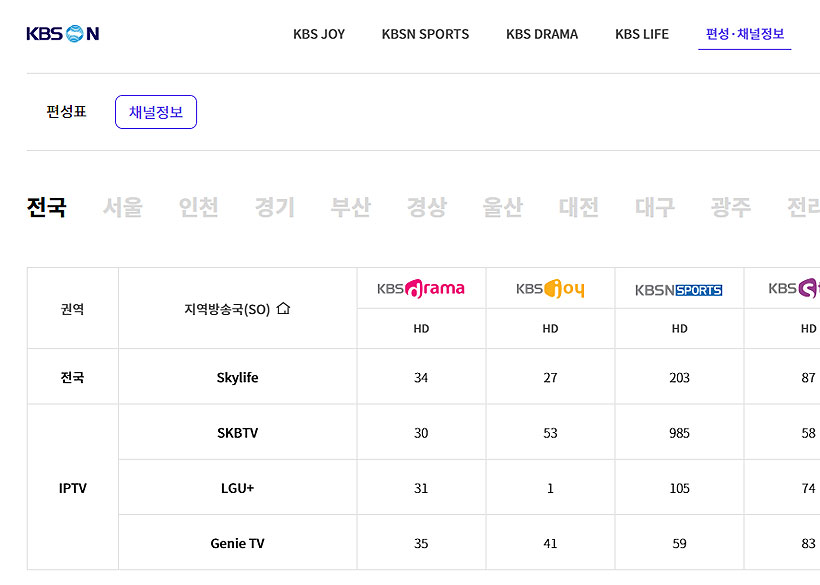Image resolution: width=820 pixels, height=585 pixels.
Task: Click the KBS N logo
Action: [x=63, y=33]
